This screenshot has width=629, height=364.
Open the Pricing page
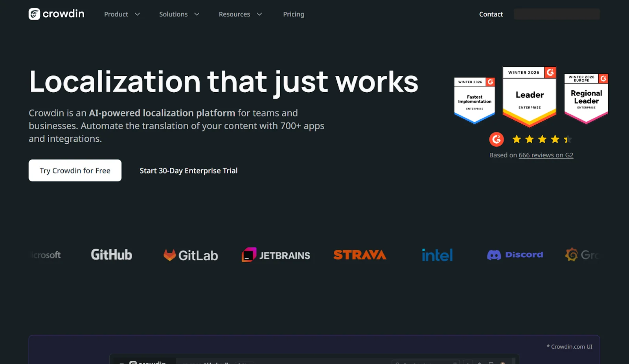coord(293,14)
